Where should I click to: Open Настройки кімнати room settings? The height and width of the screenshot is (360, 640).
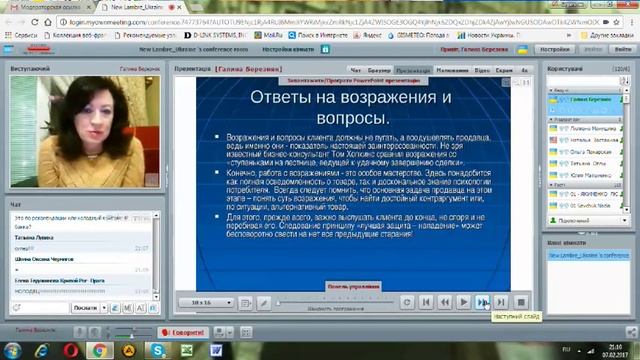(x=288, y=49)
